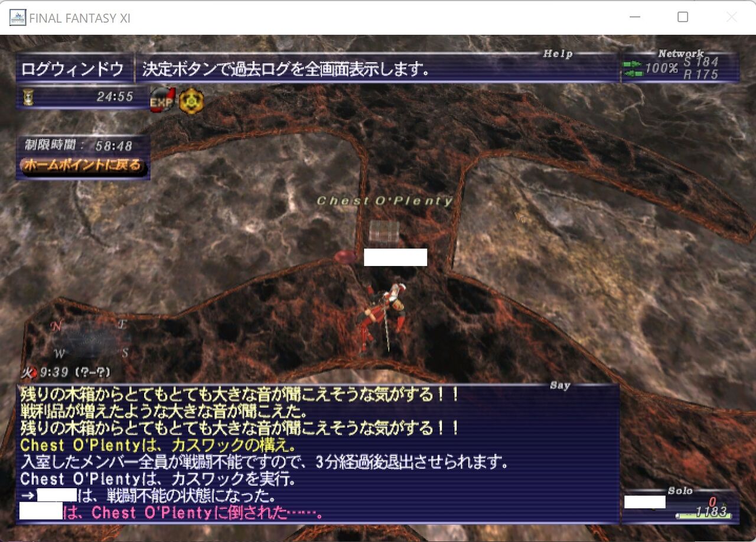Image resolution: width=756 pixels, height=542 pixels.
Task: Close the FINAL FANTASY XI window
Action: (x=731, y=17)
